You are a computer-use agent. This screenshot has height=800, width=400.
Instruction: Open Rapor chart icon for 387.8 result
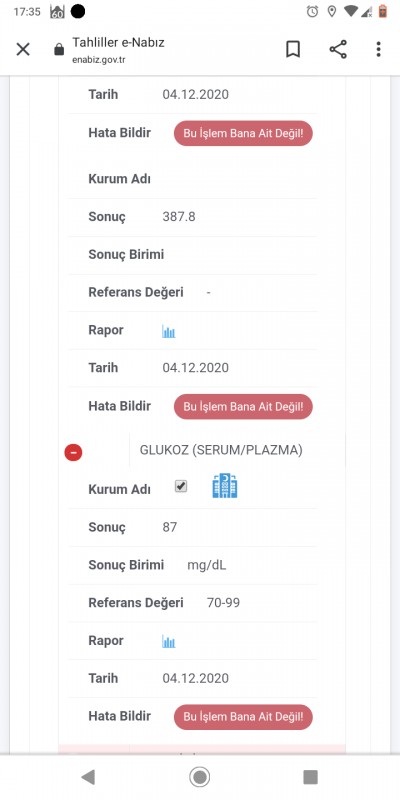[169, 332]
